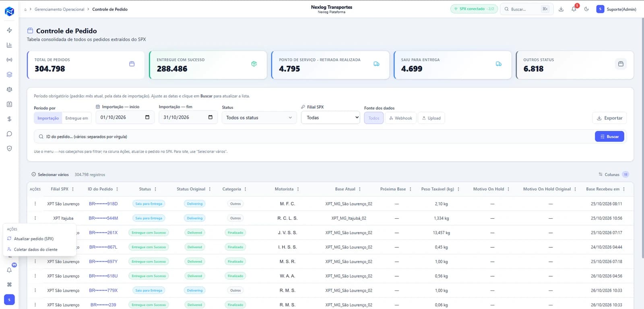Image resolution: width=644 pixels, height=309 pixels.
Task: Select Importação period toggle
Action: pos(48,118)
